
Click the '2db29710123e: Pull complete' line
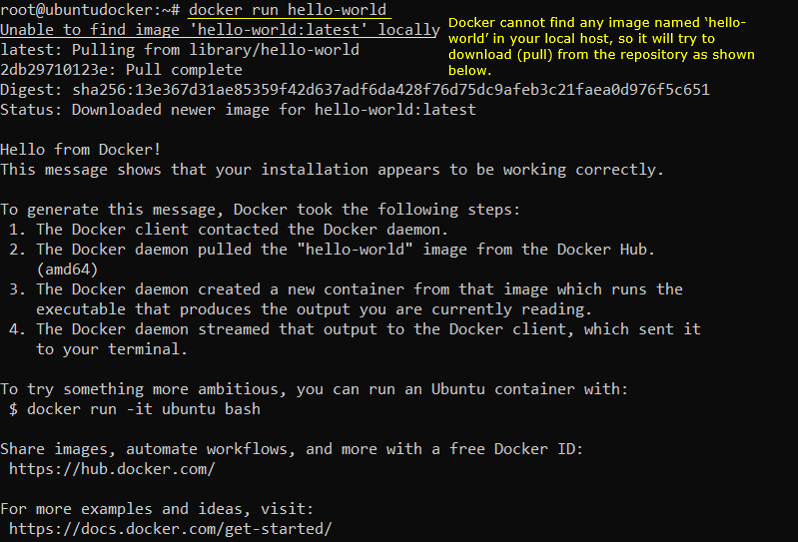point(121,70)
